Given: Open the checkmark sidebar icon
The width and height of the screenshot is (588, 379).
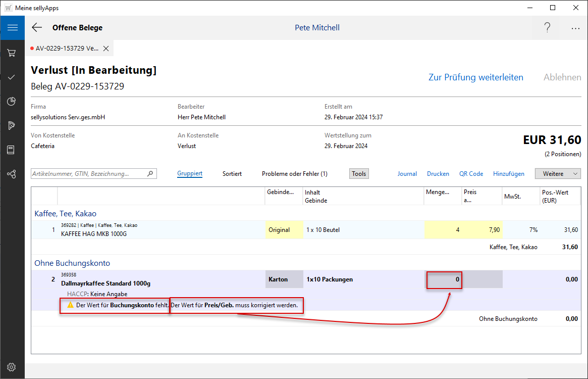Looking at the screenshot, I should tap(12, 77).
